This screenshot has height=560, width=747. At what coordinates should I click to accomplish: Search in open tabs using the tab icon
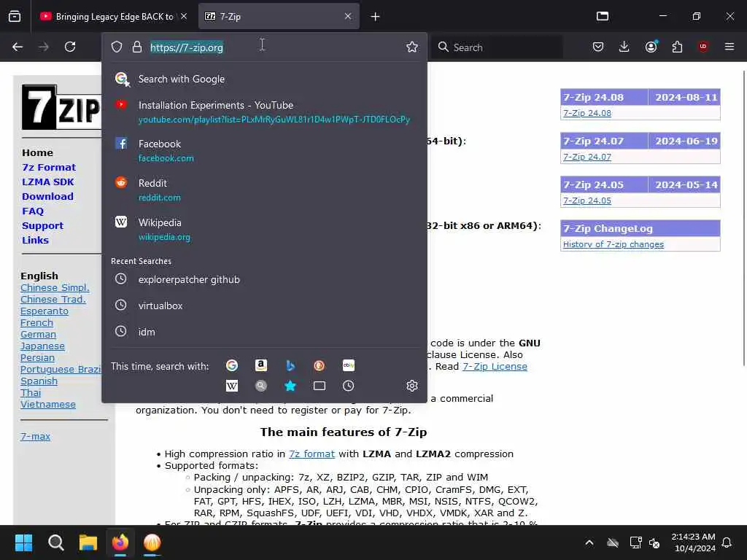[x=320, y=386]
